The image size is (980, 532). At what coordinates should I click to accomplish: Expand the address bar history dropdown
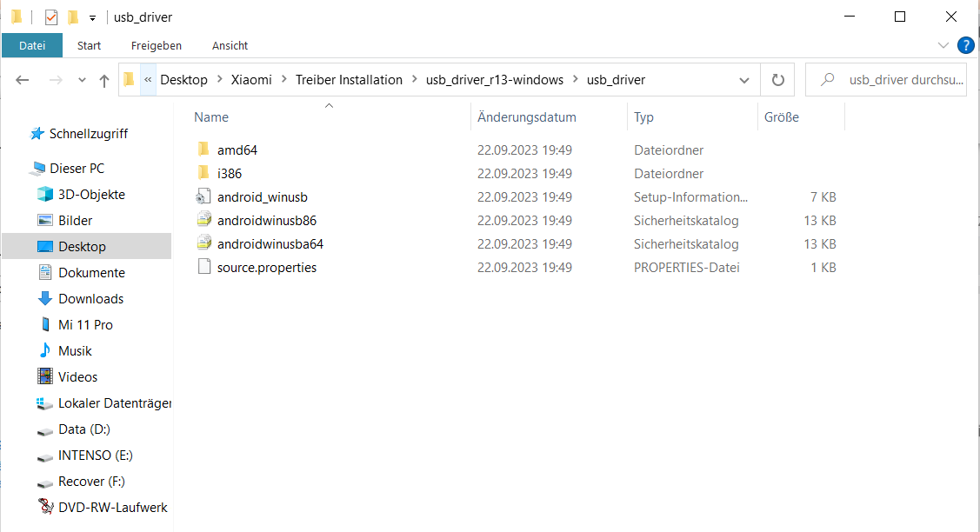(x=744, y=80)
